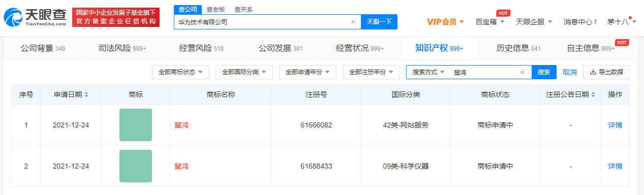644x195 pixels.
Task: Click registration number 61688433
Action: [316, 166]
